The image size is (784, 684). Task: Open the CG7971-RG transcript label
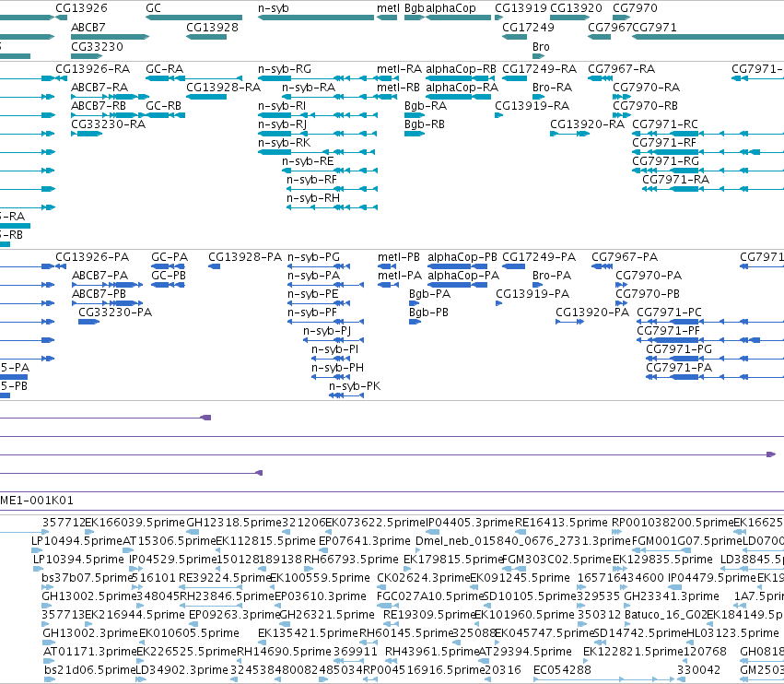pos(665,161)
